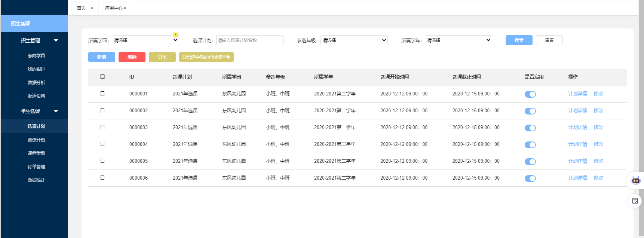Open 课程类型 in sidebar
The image size is (644, 238).
click(x=36, y=153)
